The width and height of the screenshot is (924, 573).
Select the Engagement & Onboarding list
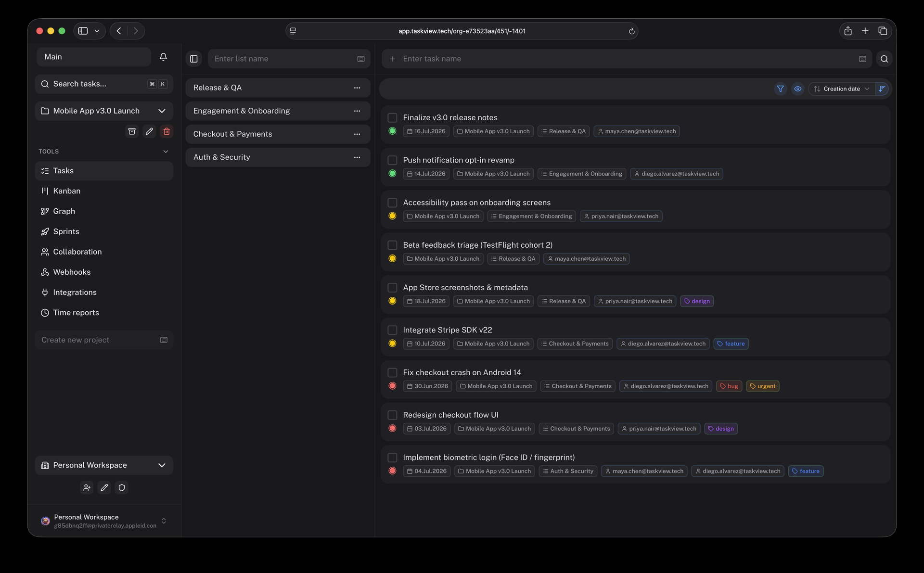278,111
